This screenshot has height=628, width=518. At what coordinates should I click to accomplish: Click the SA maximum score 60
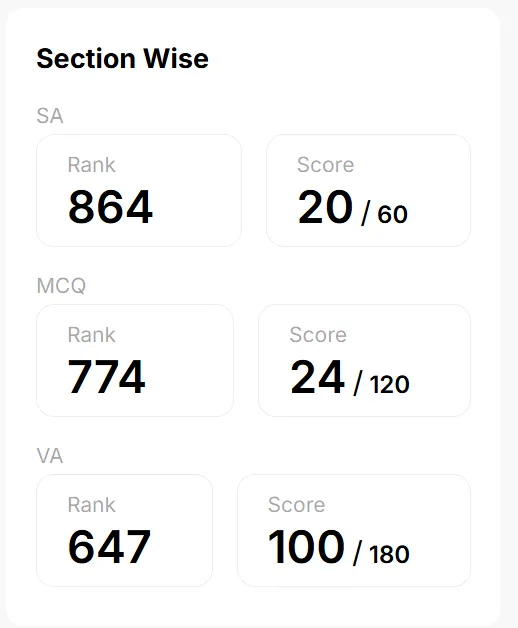point(393,214)
